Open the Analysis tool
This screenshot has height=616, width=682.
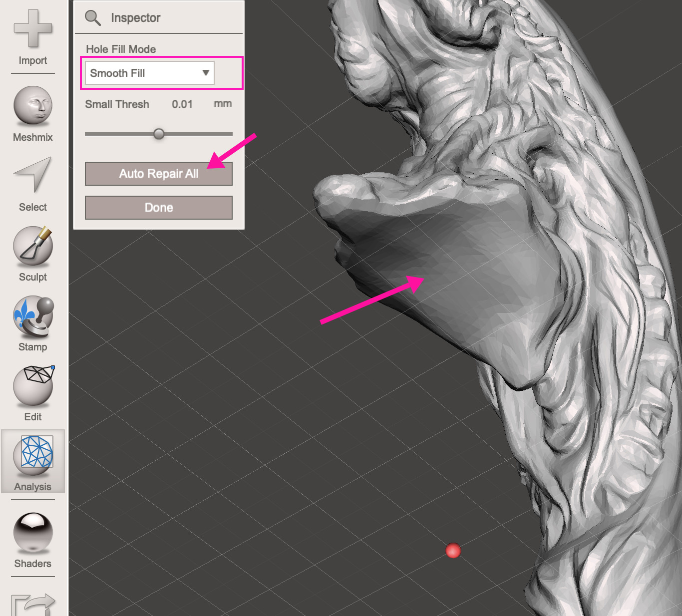coord(33,462)
